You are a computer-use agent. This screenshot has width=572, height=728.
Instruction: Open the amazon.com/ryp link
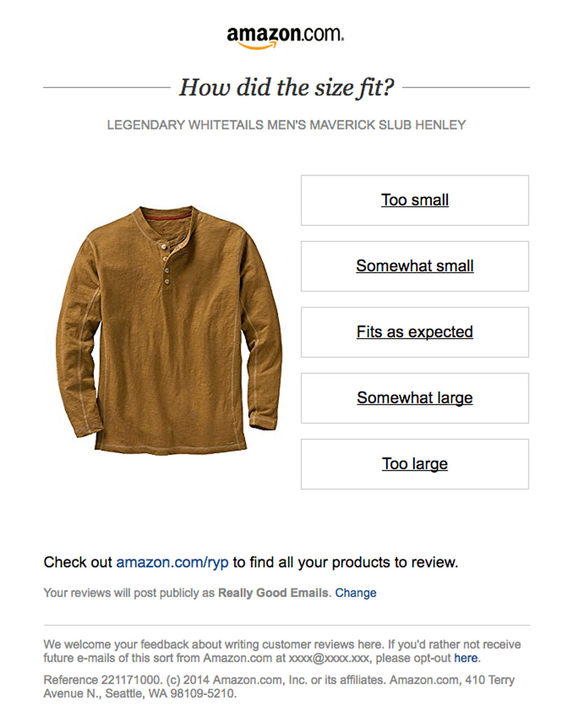[x=172, y=563]
